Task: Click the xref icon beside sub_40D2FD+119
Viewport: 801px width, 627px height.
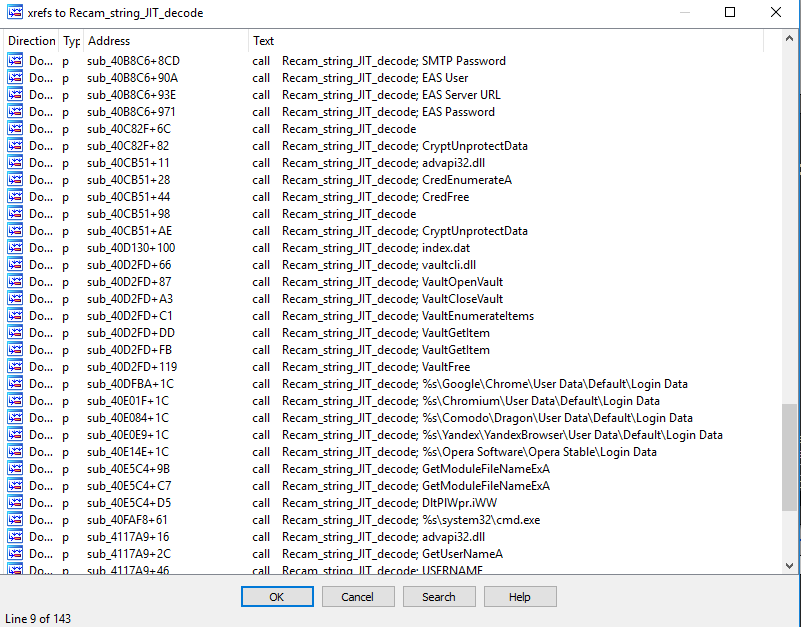Action: 15,366
